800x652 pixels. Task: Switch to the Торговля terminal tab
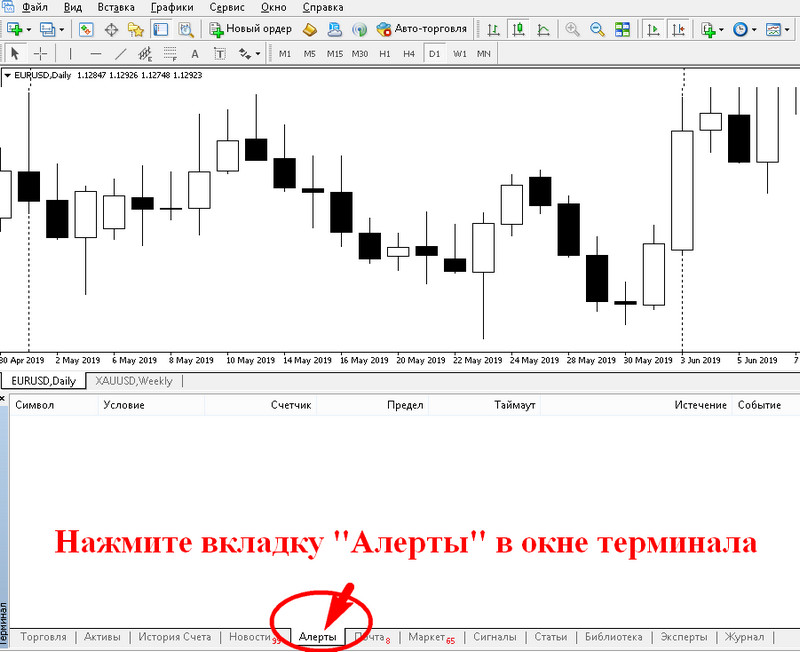[x=43, y=637]
